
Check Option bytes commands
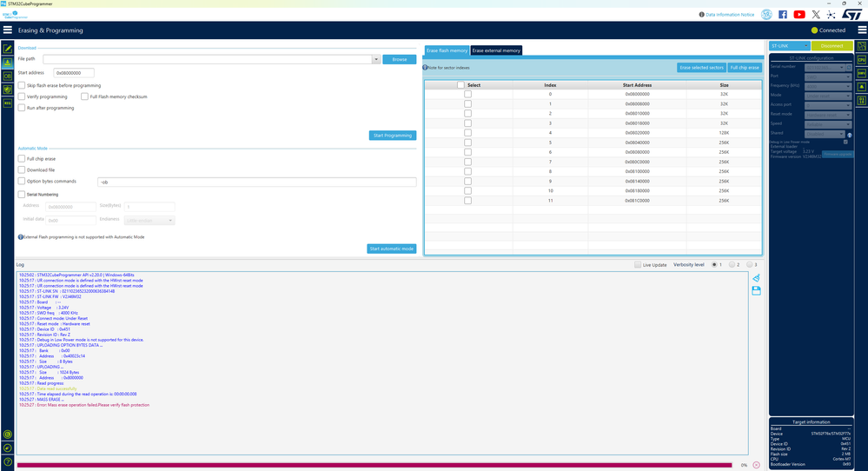point(22,181)
